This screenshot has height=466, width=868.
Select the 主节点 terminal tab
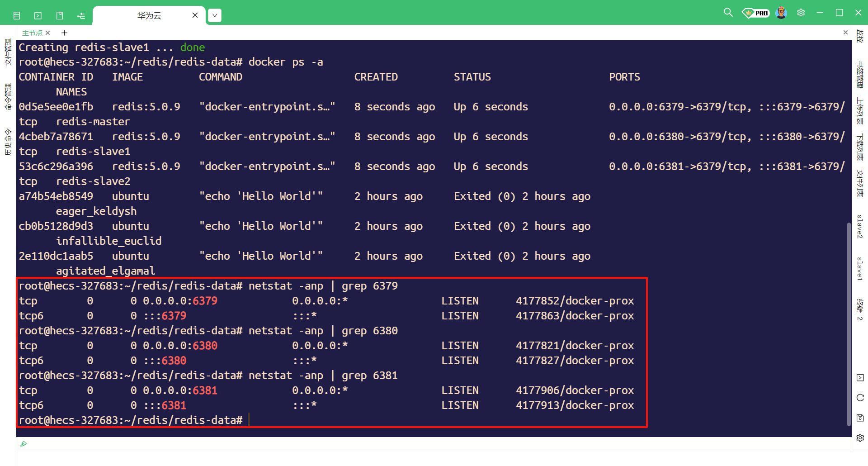(x=32, y=33)
